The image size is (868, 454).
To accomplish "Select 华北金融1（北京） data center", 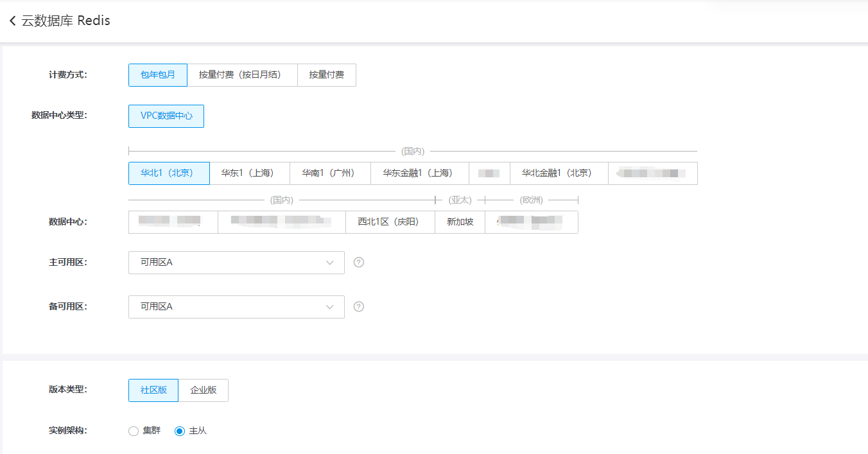I will click(559, 173).
